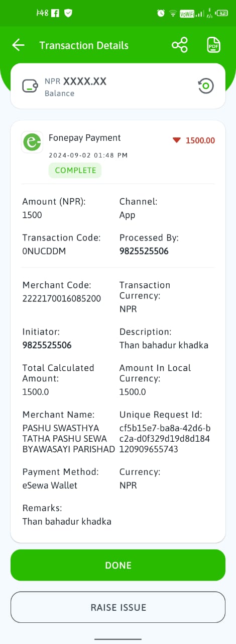236x644 pixels.
Task: Tap the red down-arrow debit indicator
Action: (x=176, y=140)
